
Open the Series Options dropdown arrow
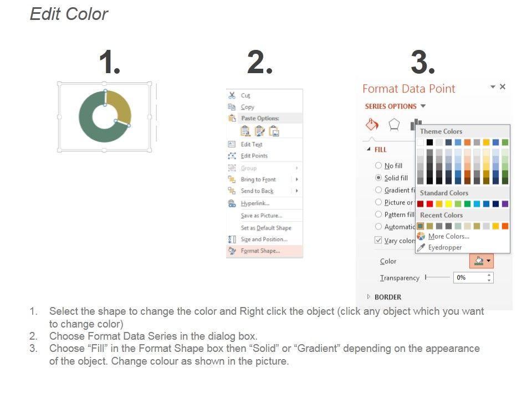[x=423, y=106]
